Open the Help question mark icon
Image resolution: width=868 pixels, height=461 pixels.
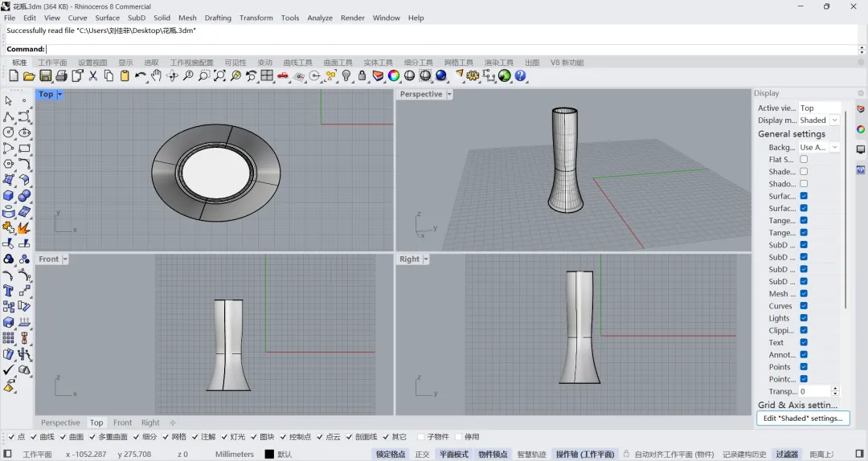point(520,75)
